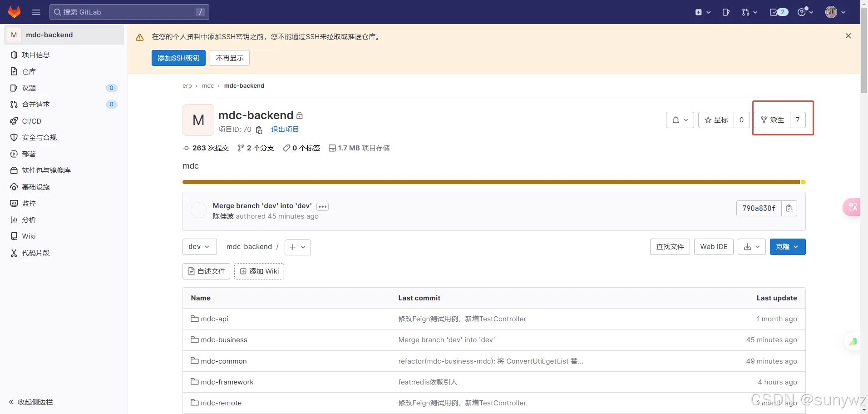868x414 pixels.
Task: Click the 基础设施 sidebar icon
Action: click(x=14, y=187)
